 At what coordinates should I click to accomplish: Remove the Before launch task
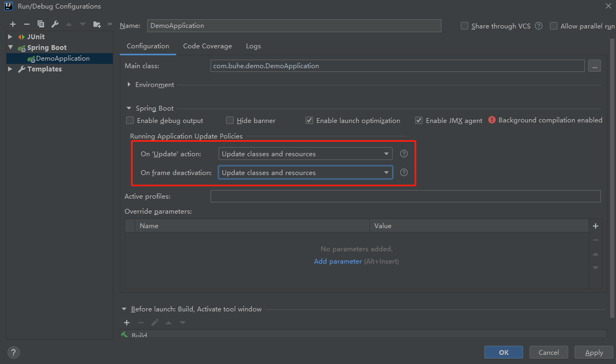(141, 322)
